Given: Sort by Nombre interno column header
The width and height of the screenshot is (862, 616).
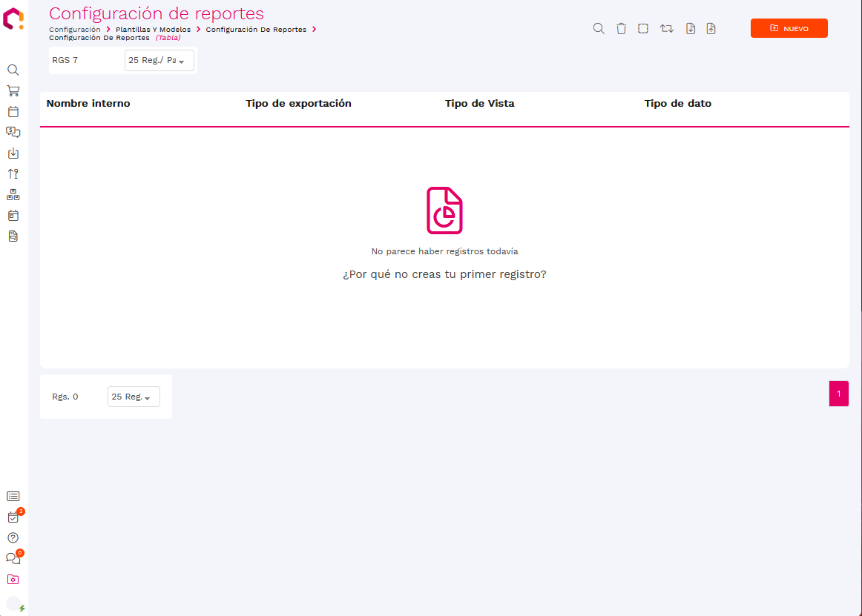Looking at the screenshot, I should tap(88, 104).
